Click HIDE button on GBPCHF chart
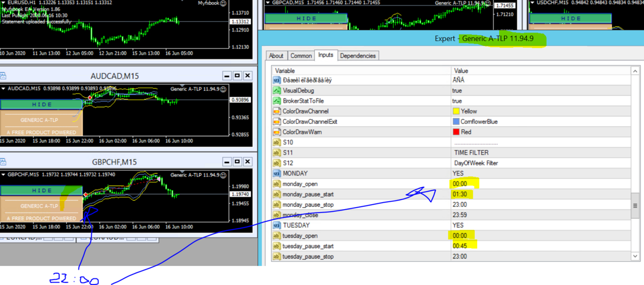The width and height of the screenshot is (644, 285). 41,190
